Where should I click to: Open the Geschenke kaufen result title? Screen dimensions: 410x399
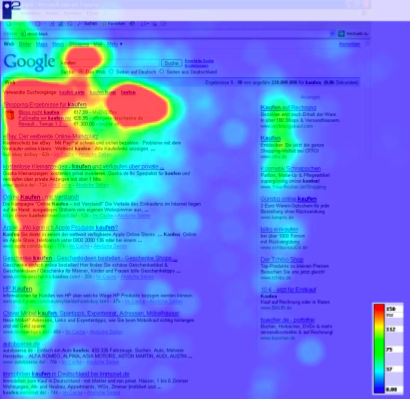90,258
